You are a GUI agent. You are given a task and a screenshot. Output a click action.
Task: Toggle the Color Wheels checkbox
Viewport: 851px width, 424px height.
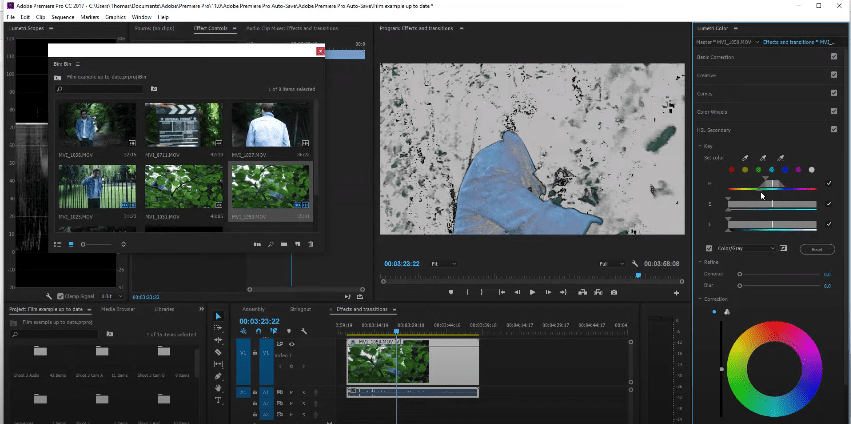(x=834, y=111)
